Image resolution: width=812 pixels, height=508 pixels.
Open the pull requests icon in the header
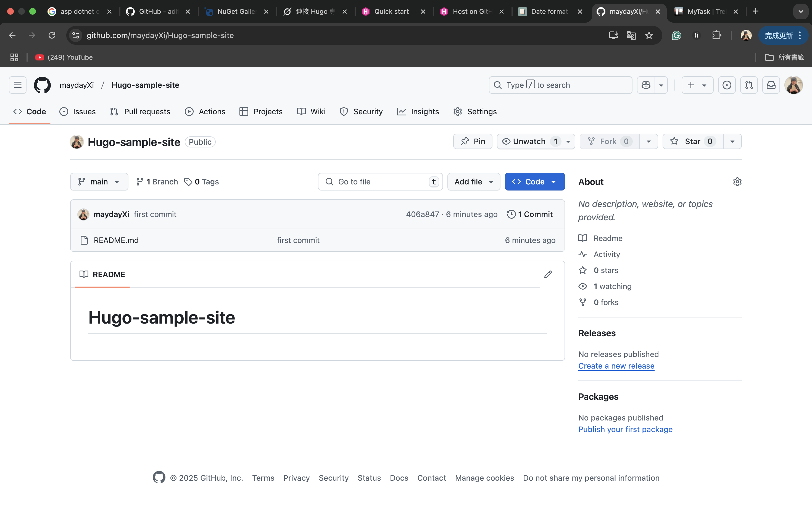point(749,85)
